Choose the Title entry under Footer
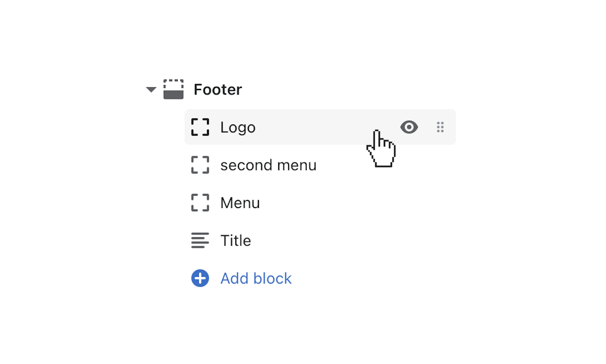Image resolution: width=606 pixels, height=364 pixels. [x=235, y=241]
